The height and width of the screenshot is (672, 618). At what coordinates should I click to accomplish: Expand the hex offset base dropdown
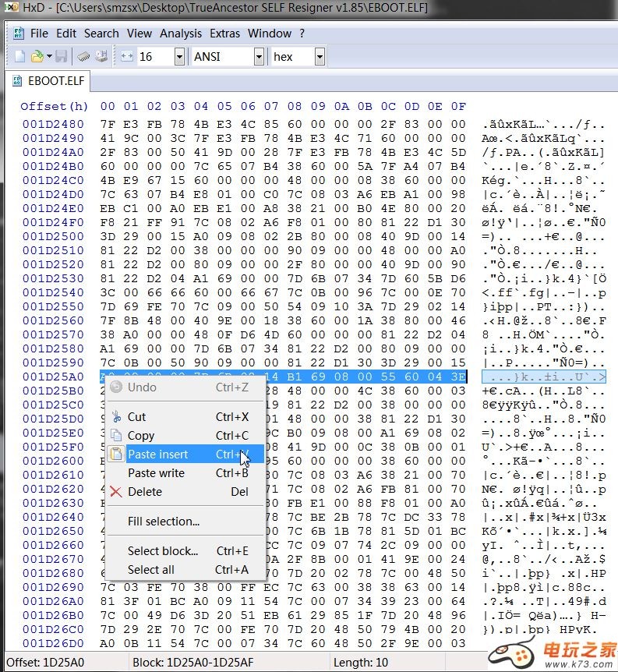319,56
